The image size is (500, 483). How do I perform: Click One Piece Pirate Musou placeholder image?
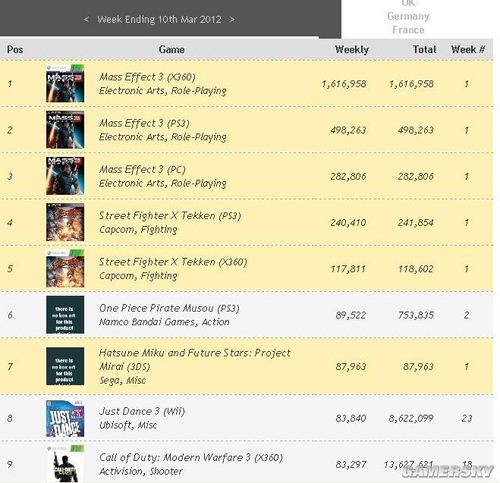pyautogui.click(x=65, y=315)
